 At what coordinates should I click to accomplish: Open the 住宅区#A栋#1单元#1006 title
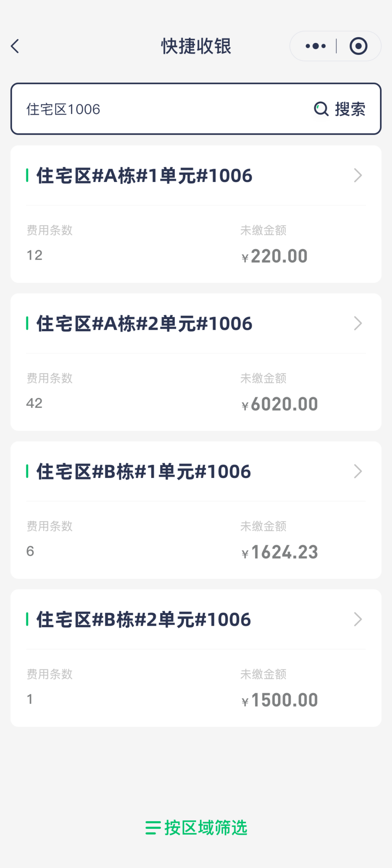tap(144, 176)
